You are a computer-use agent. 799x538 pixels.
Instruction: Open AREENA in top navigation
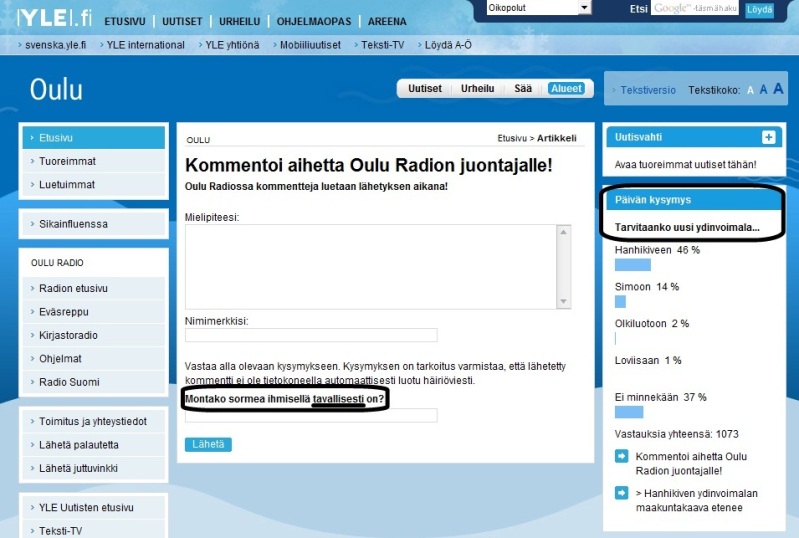tap(387, 21)
